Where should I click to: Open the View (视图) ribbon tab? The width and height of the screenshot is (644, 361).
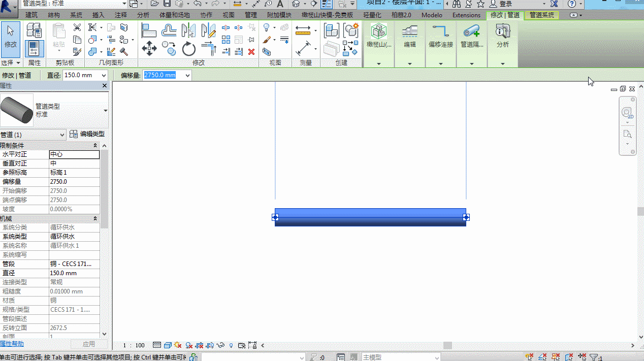(x=229, y=15)
